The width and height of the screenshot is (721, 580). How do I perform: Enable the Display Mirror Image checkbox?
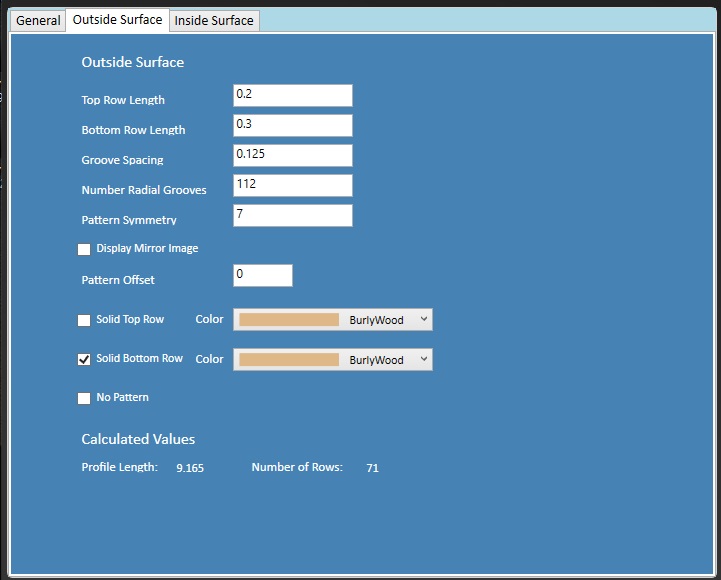(x=84, y=249)
